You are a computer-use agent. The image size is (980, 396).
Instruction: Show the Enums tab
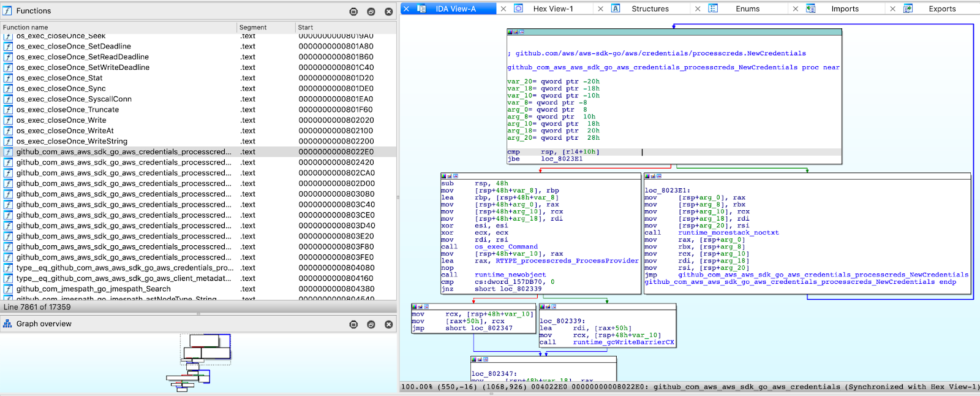(x=747, y=9)
